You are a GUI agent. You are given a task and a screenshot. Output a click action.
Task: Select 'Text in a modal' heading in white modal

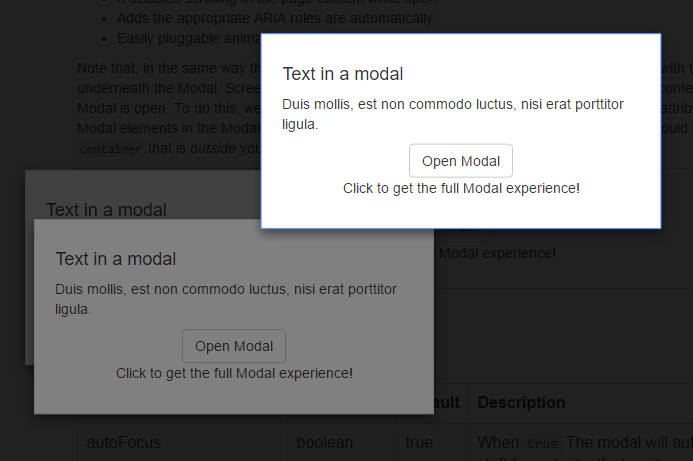point(343,74)
